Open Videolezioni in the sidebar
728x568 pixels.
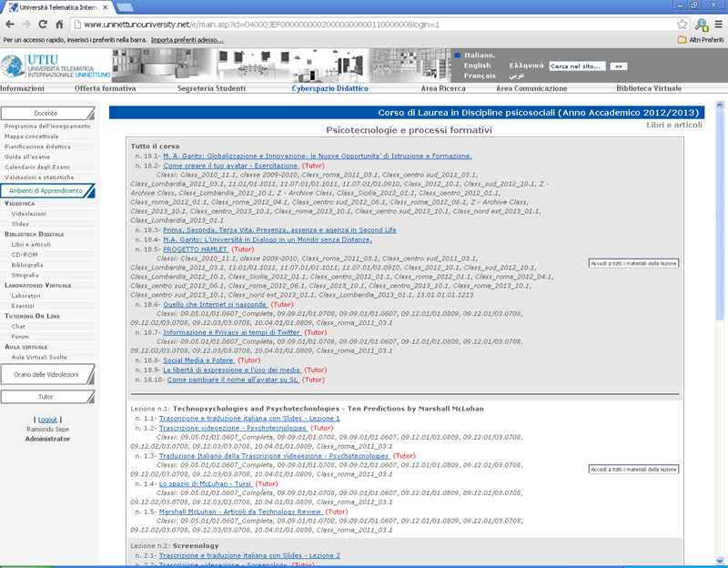(29, 213)
